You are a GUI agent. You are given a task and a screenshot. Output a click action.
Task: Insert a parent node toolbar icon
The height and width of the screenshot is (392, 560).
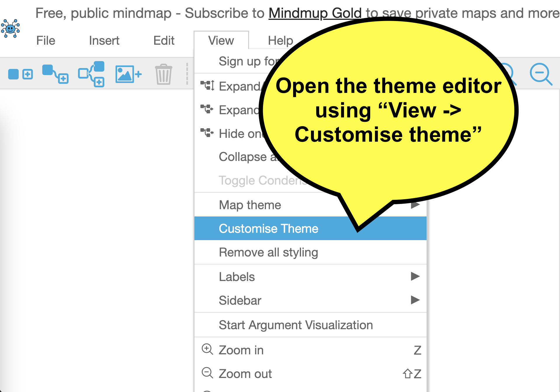(x=91, y=74)
